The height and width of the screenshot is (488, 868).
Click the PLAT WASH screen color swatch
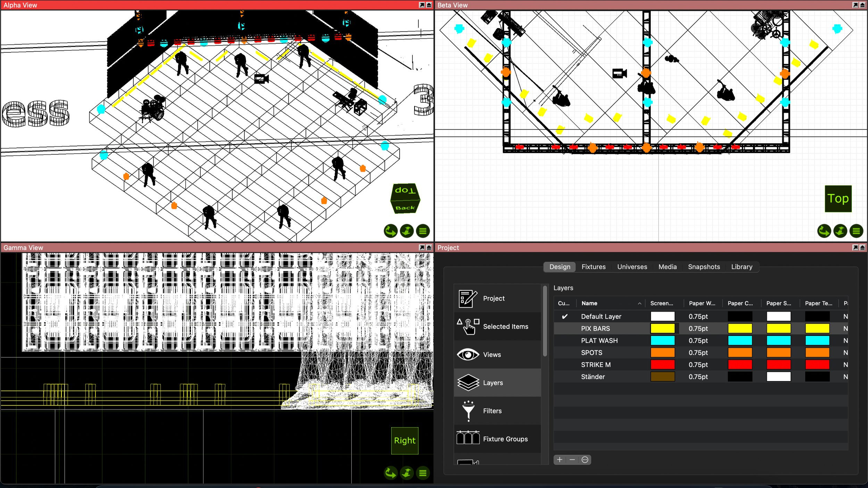[x=662, y=340]
